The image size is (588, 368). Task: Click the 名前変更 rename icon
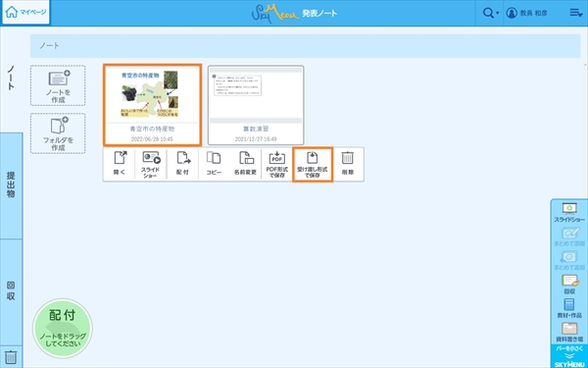tap(245, 164)
